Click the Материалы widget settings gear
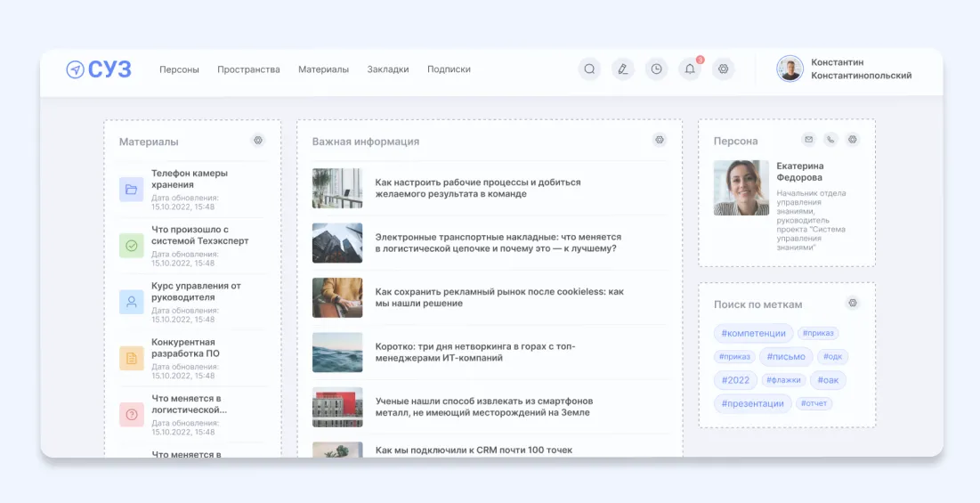Image resolution: width=980 pixels, height=503 pixels. point(258,141)
